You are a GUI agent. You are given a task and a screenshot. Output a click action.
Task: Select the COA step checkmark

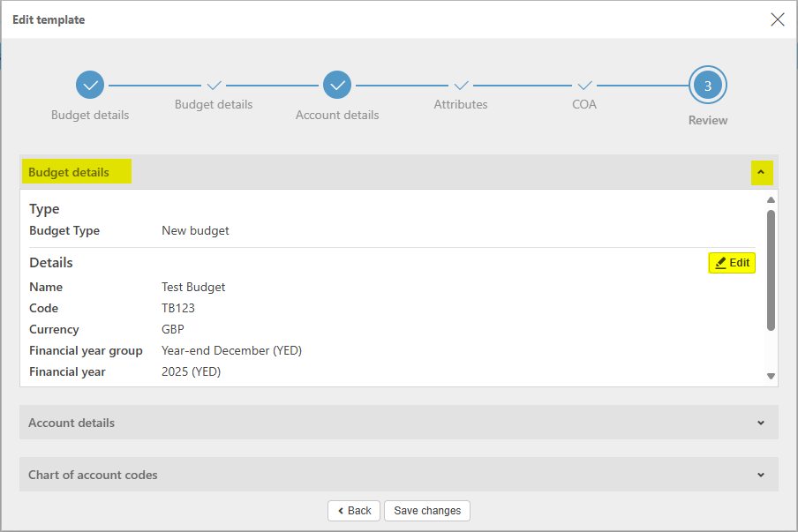584,86
